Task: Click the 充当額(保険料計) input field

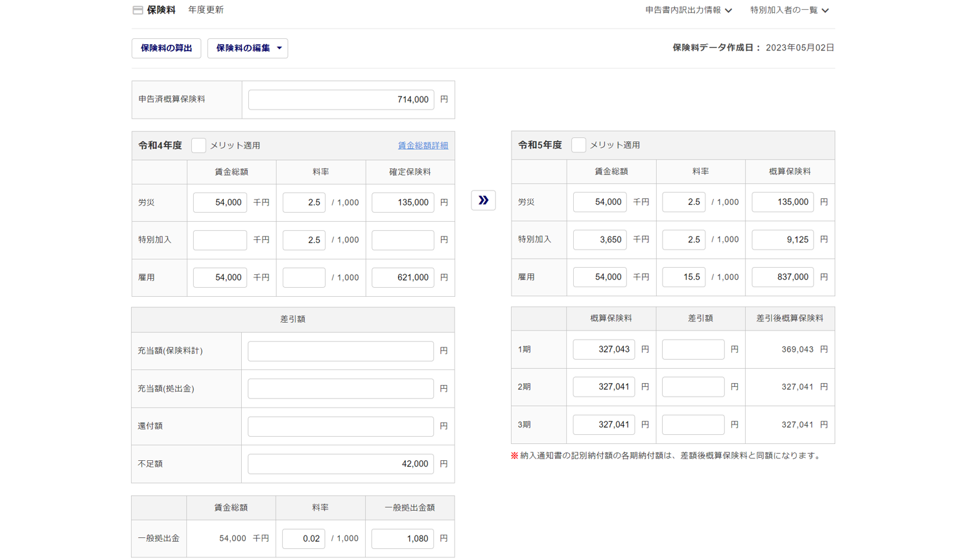Action: (x=340, y=351)
